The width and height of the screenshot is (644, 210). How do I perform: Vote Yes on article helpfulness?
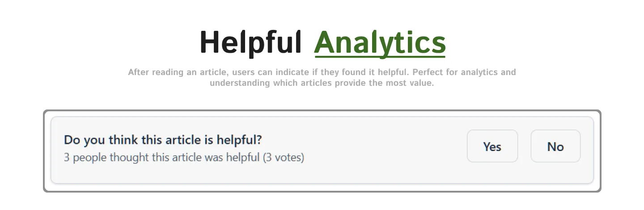pyautogui.click(x=492, y=146)
